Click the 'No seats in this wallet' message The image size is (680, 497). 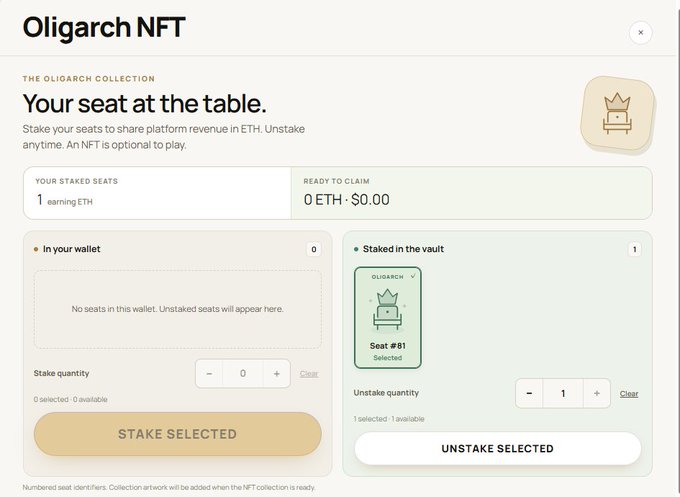[177, 309]
